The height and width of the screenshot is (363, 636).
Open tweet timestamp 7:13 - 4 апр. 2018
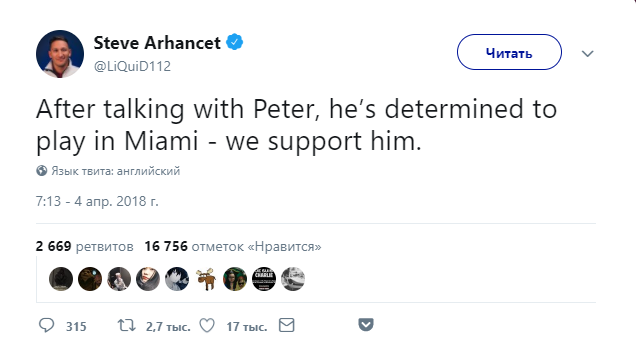coord(97,201)
